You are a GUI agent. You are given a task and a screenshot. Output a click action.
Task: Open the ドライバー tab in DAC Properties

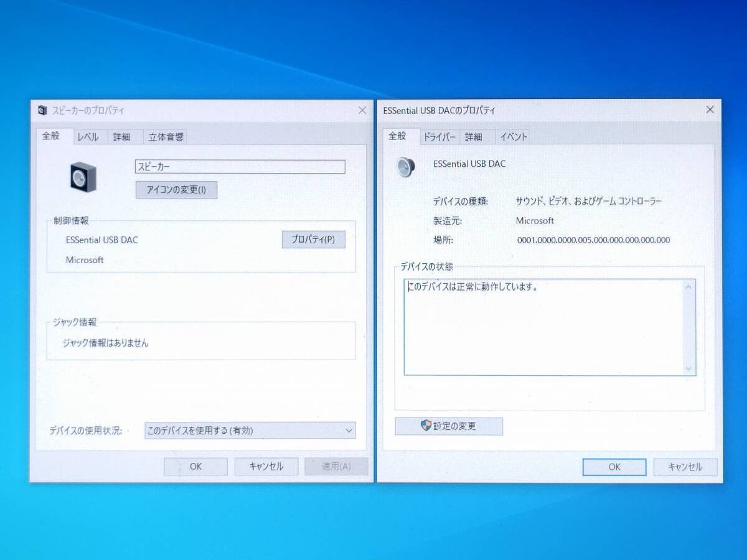439,137
